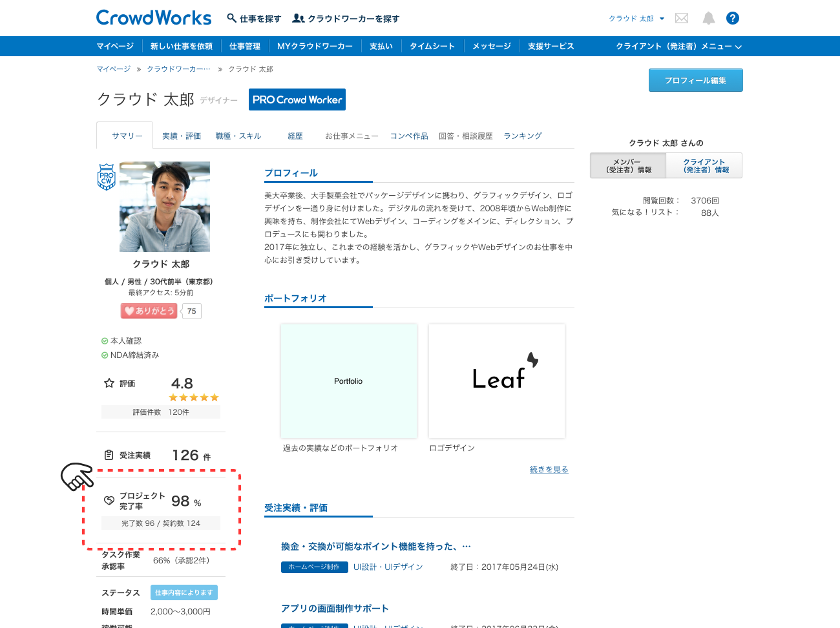The height and width of the screenshot is (628, 840).
Task: Click the five-star rating display
Action: pyautogui.click(x=194, y=397)
